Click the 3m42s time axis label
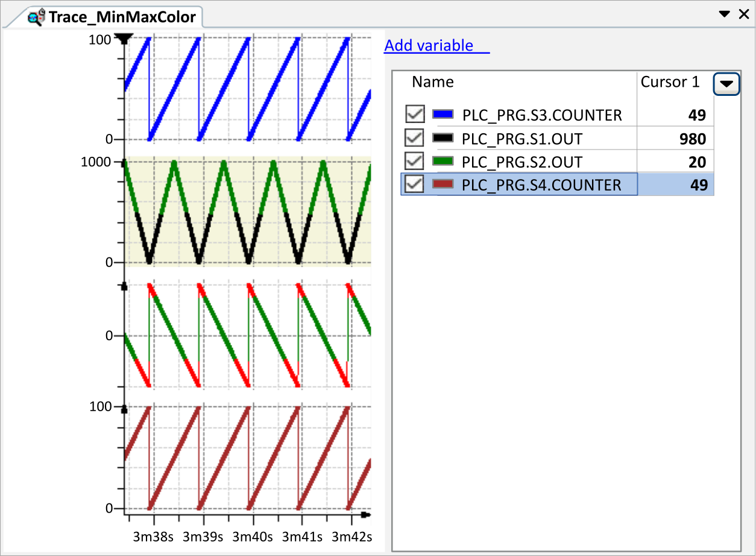Screen dimensions: 756x556 point(351,537)
